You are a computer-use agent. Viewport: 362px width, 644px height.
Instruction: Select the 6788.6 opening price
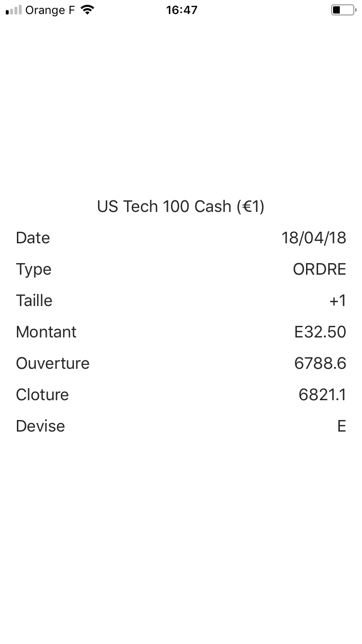(x=320, y=364)
